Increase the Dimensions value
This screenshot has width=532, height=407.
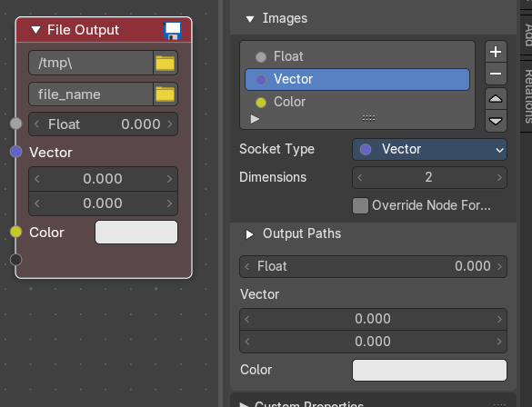499,177
